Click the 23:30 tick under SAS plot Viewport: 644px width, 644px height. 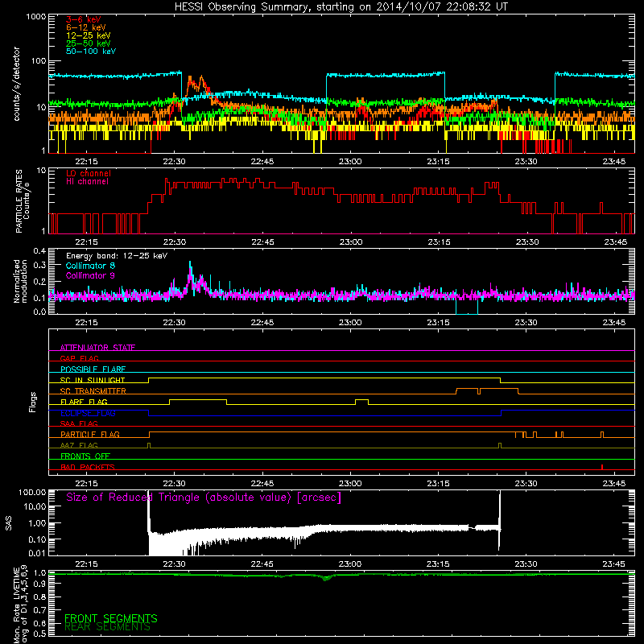[526, 564]
